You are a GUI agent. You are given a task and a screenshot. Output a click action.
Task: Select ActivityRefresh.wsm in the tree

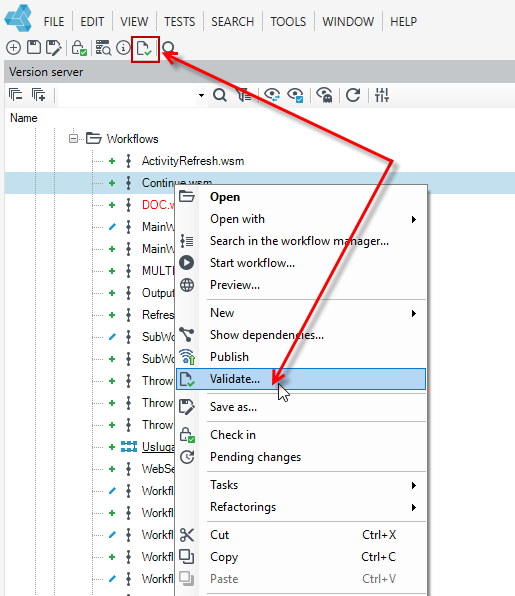(193, 161)
